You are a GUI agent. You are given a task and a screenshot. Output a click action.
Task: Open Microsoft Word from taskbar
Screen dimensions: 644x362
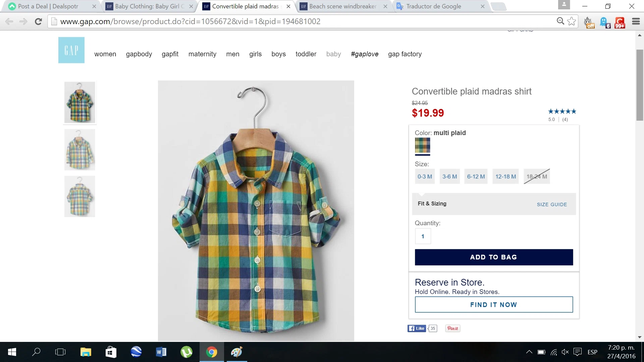[161, 352]
